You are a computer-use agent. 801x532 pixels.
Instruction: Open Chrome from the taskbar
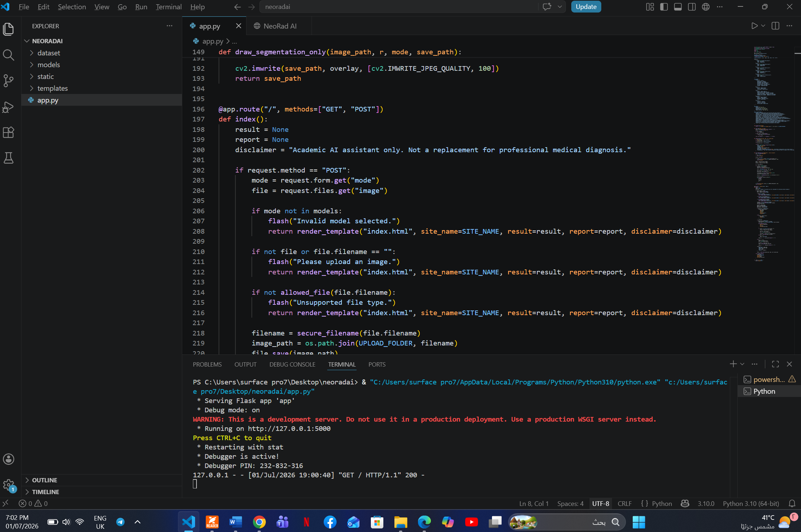[x=259, y=522]
